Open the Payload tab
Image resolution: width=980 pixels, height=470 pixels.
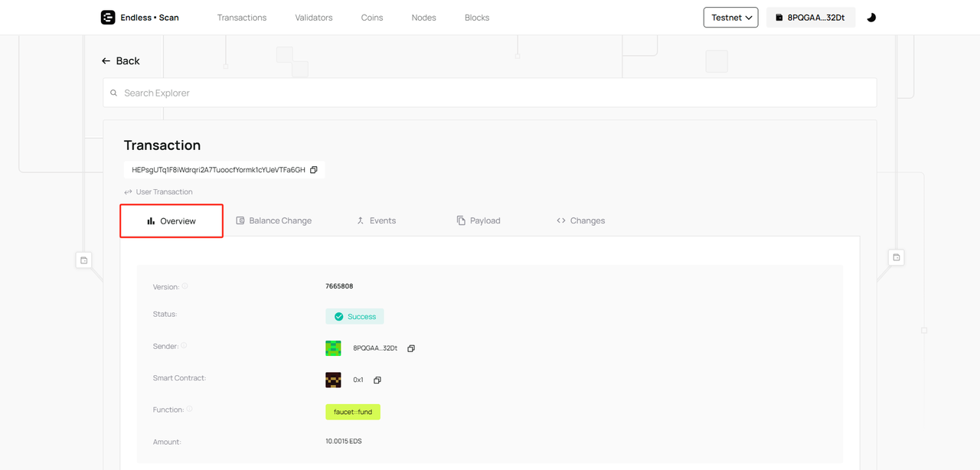(x=479, y=220)
